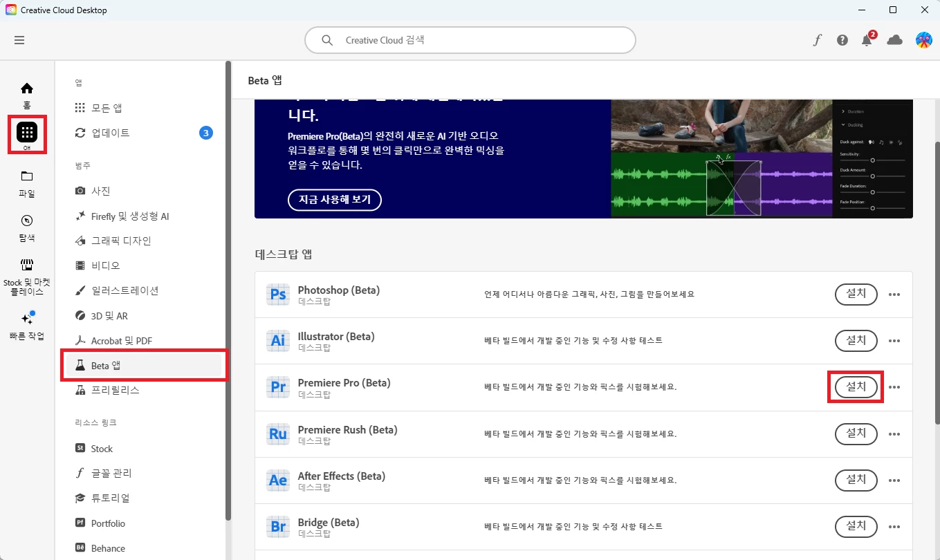Open more options for Illustrator (Beta)

(x=894, y=342)
